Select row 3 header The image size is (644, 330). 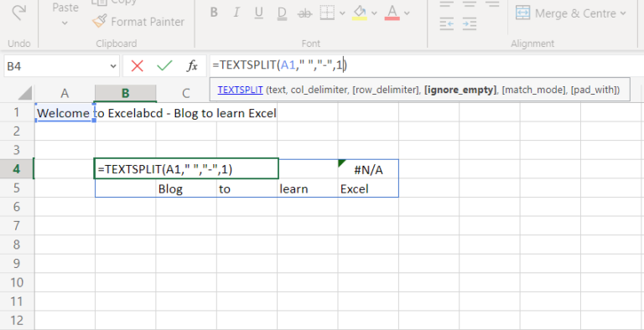17,150
